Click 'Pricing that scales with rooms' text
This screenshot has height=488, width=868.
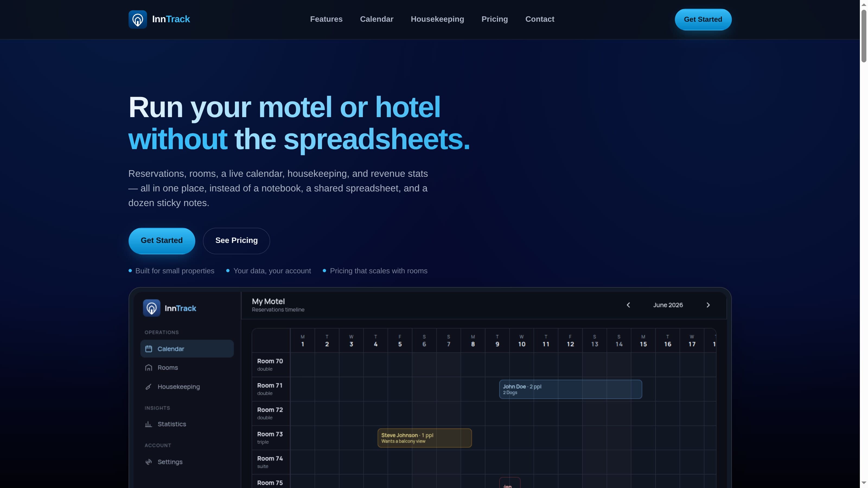pos(378,271)
